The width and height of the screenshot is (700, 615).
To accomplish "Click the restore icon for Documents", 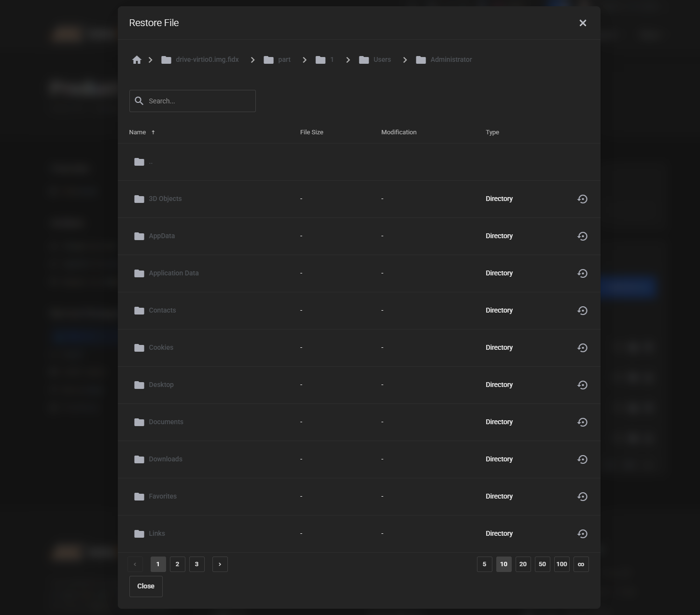I will (582, 422).
